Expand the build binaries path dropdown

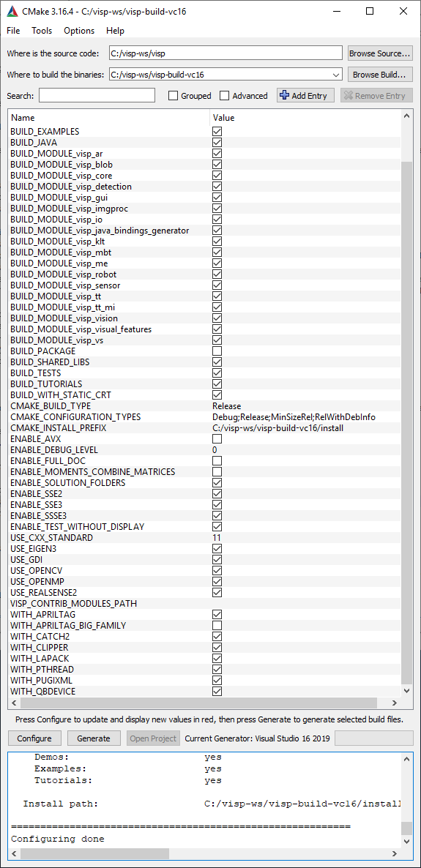click(335, 74)
